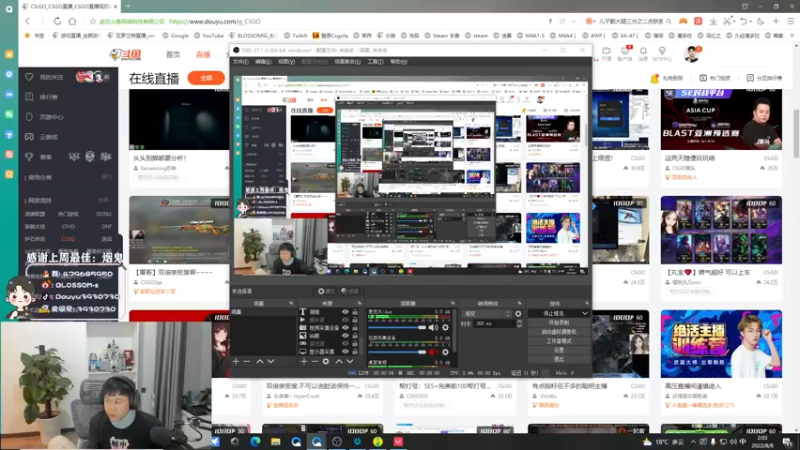Toggle visibility of game capture source
This screenshot has width=800, height=450.
(x=345, y=344)
